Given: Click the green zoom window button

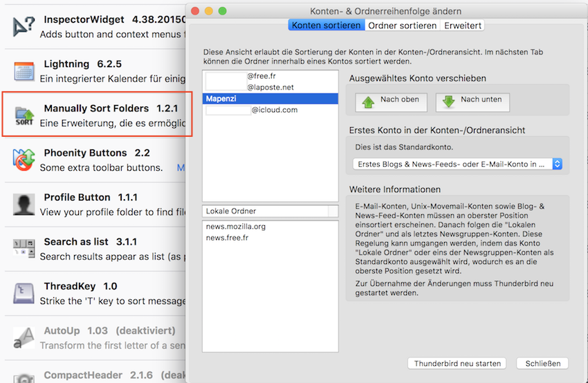Looking at the screenshot, I should 222,11.
